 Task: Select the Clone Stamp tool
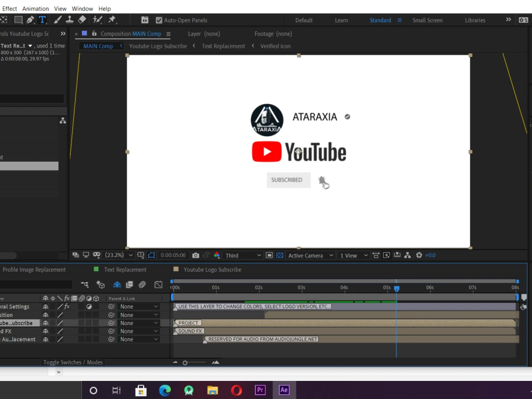[x=70, y=20]
